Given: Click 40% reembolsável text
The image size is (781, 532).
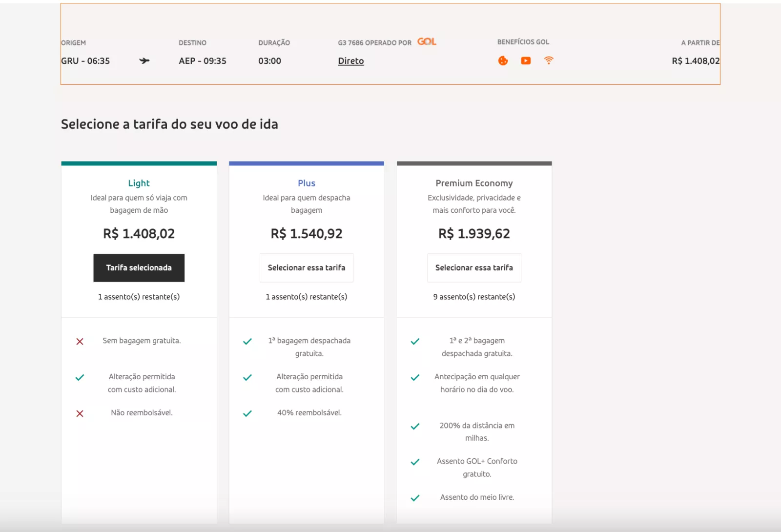Looking at the screenshot, I should [x=309, y=413].
